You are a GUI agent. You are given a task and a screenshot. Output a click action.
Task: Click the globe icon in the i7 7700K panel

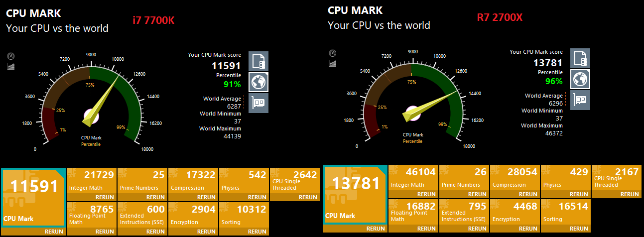tap(258, 82)
